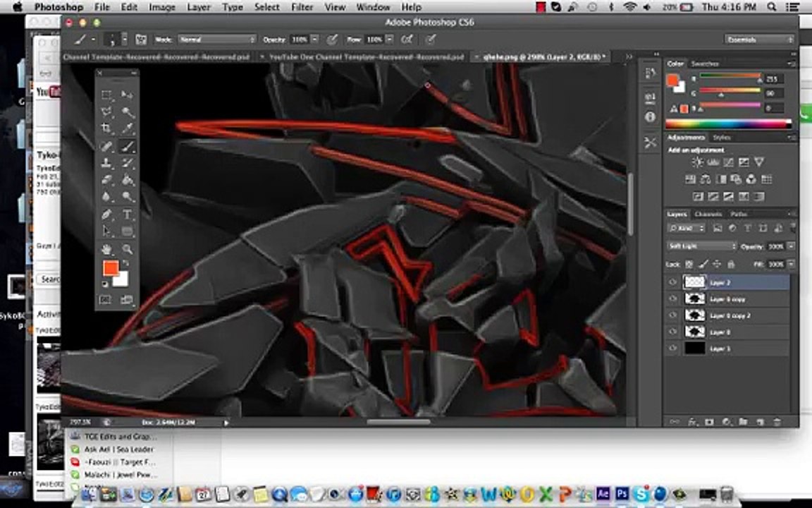Add layer style fx button
The height and width of the screenshot is (508, 812).
click(x=692, y=422)
